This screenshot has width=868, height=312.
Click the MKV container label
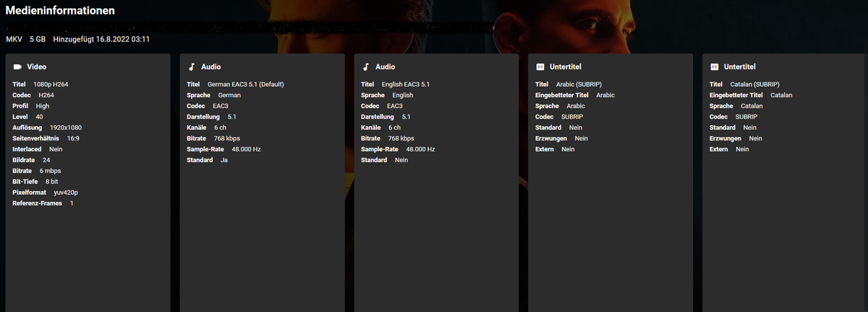(x=14, y=38)
